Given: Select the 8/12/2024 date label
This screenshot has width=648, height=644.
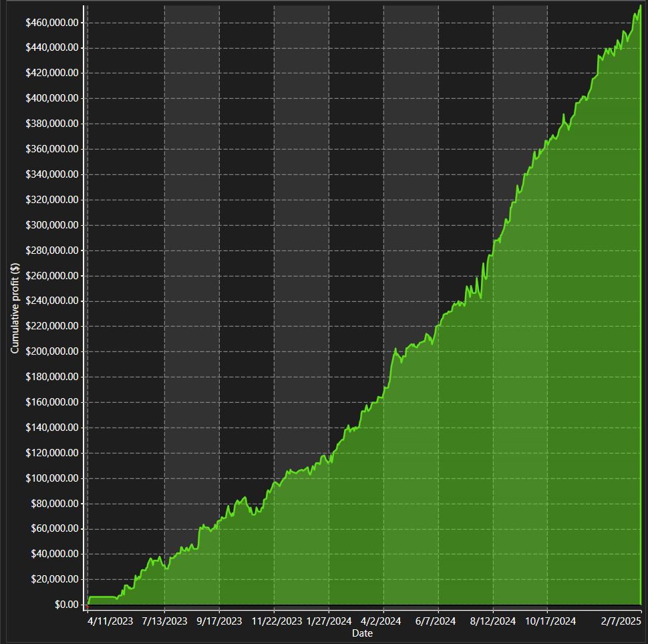Looking at the screenshot, I should 493,621.
